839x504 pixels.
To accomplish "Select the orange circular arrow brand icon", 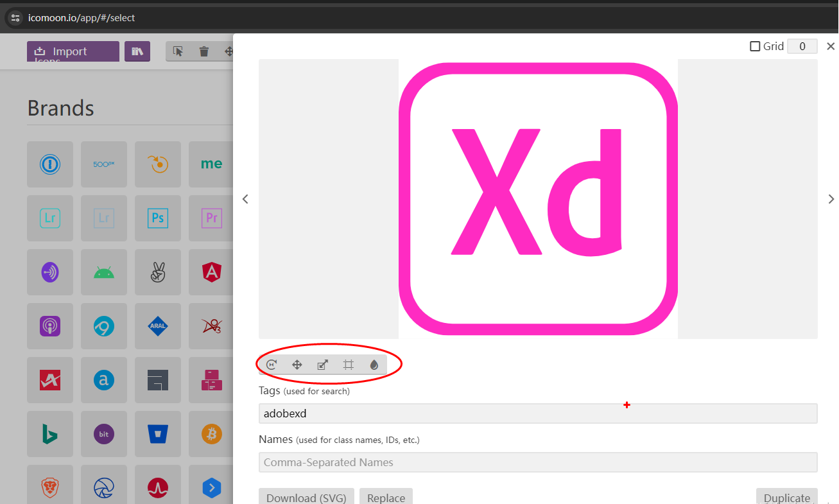I will 158,164.
